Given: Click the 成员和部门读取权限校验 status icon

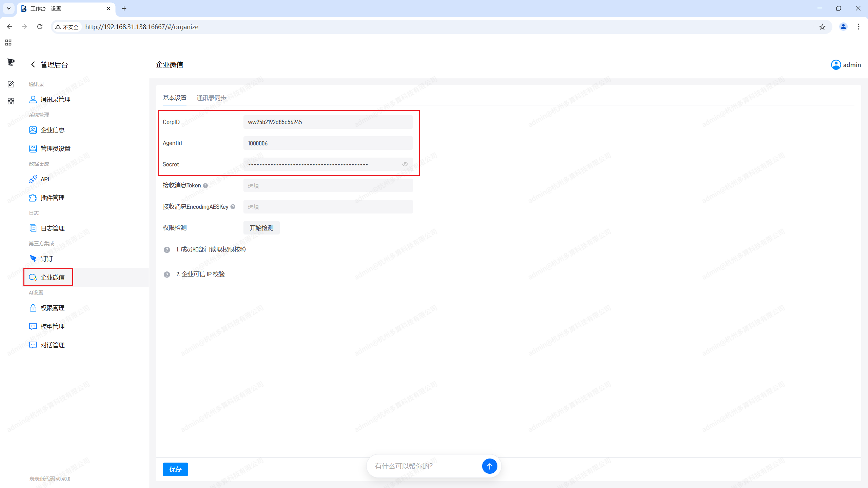Looking at the screenshot, I should [167, 250].
